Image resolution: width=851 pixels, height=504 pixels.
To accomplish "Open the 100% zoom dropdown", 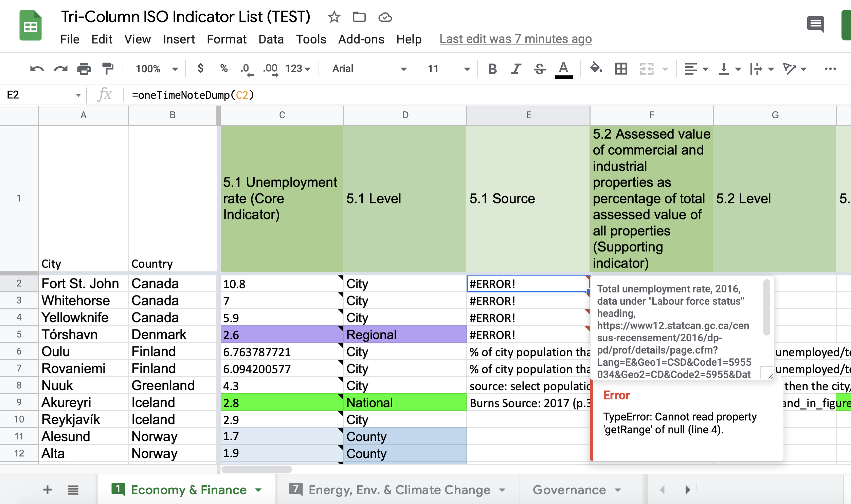I will point(156,69).
